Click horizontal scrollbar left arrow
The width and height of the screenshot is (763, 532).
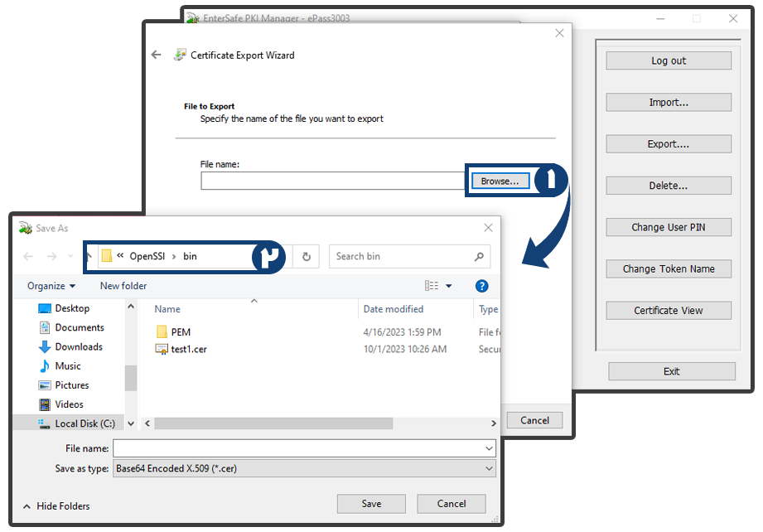(x=147, y=423)
